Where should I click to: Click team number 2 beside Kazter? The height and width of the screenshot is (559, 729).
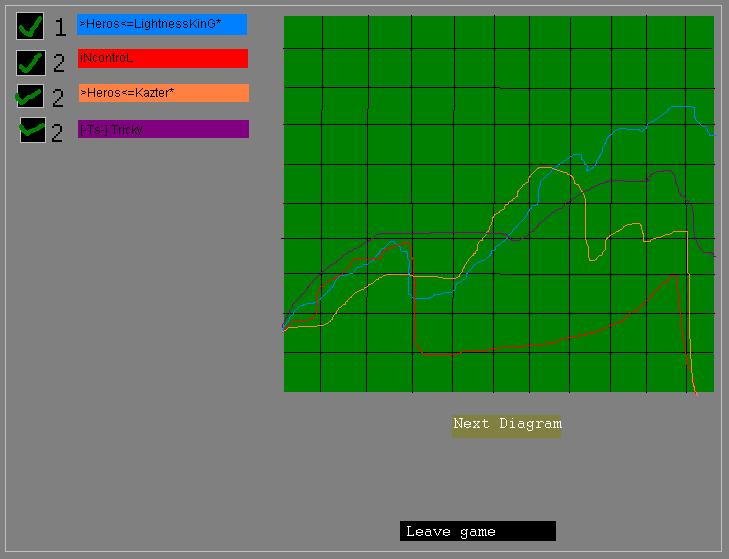click(x=59, y=97)
